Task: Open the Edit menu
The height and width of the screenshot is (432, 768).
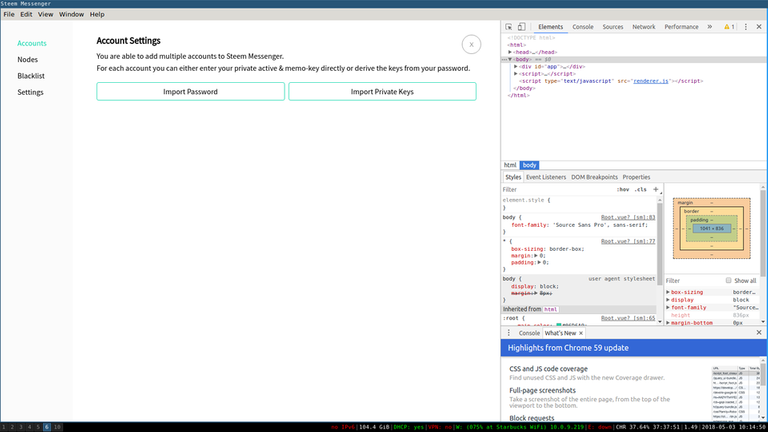Action: tap(26, 14)
